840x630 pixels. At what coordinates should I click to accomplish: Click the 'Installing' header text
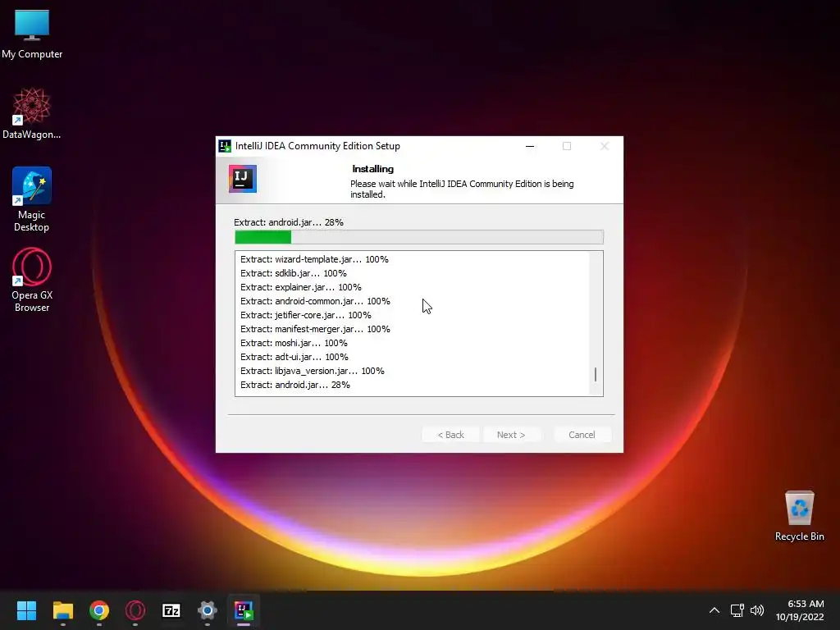click(373, 169)
